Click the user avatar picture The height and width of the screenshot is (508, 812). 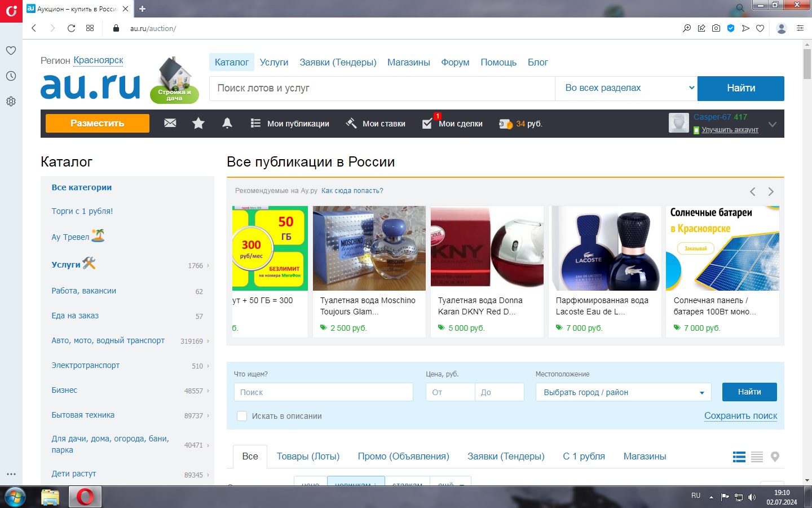[679, 122]
